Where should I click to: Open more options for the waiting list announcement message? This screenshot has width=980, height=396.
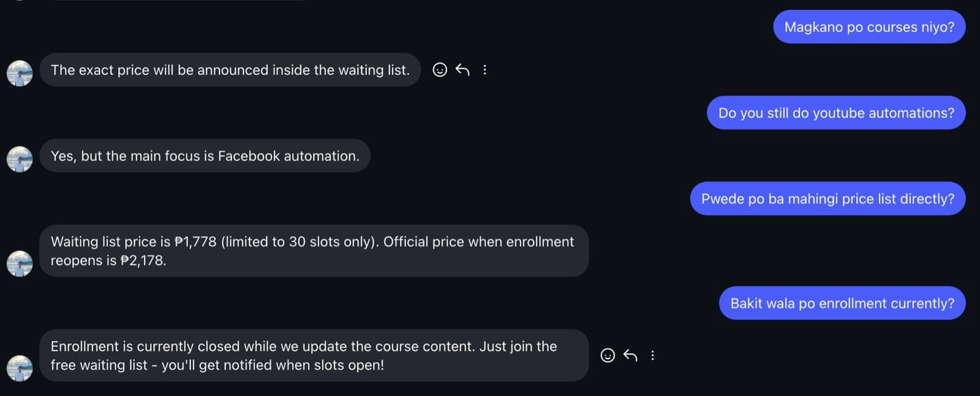(x=485, y=70)
